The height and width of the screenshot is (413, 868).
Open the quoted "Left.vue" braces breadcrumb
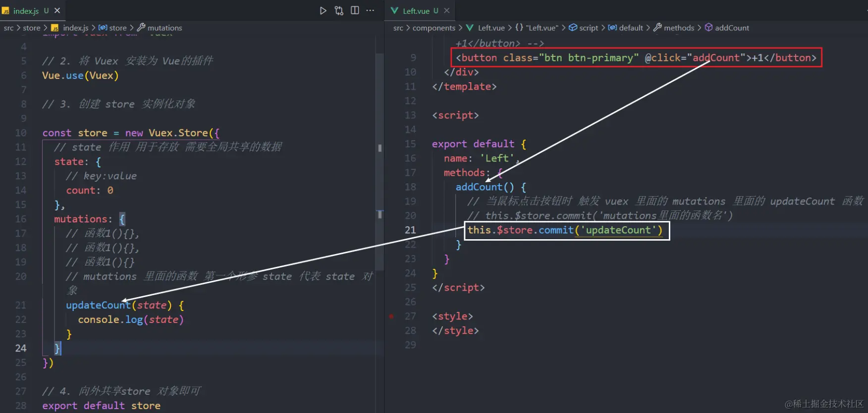537,28
